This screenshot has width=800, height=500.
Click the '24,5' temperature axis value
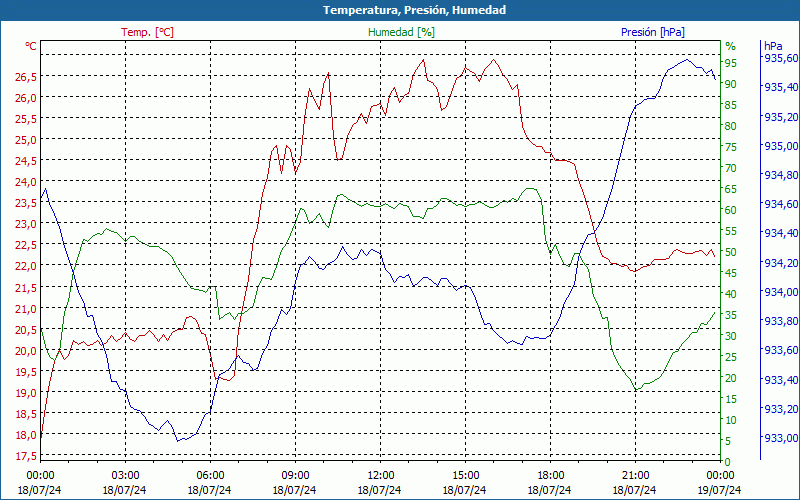pyautogui.click(x=26, y=161)
